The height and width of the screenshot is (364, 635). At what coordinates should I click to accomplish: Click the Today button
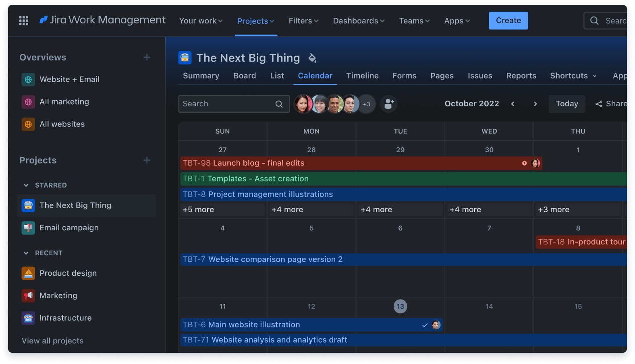(567, 104)
